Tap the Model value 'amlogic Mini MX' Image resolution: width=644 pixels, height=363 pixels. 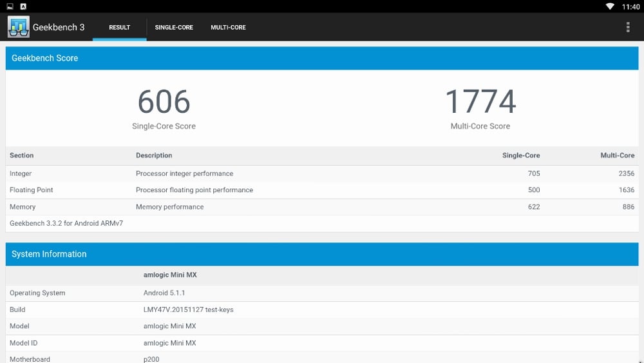click(x=169, y=326)
